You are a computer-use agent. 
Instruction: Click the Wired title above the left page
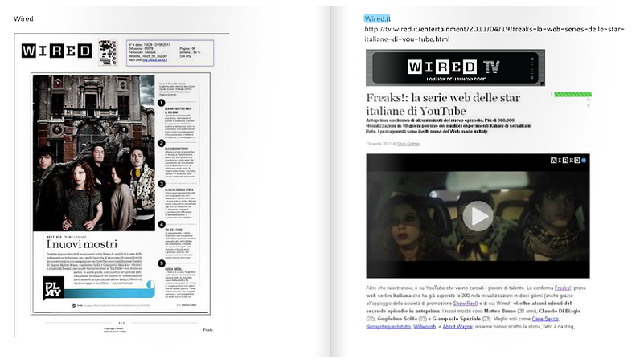click(x=23, y=18)
